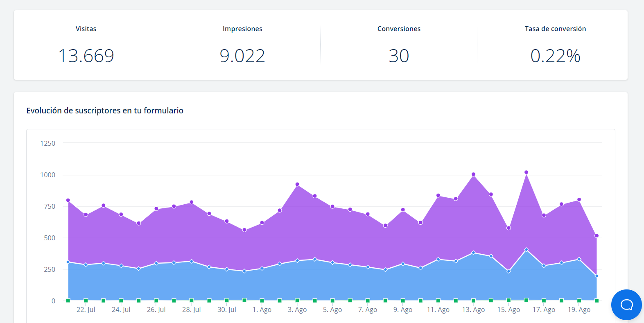Click the blue diamond point at 13. Ago
This screenshot has width=644, height=323.
pyautogui.click(x=473, y=253)
